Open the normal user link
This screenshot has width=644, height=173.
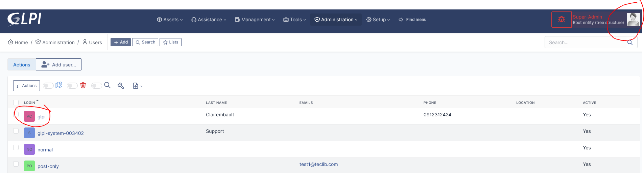click(45, 150)
